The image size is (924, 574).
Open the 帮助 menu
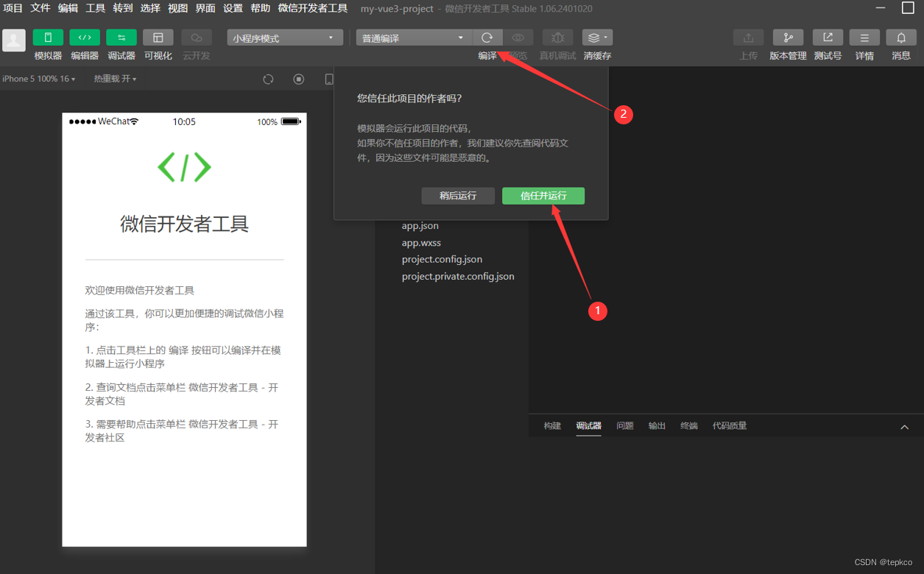(x=261, y=8)
